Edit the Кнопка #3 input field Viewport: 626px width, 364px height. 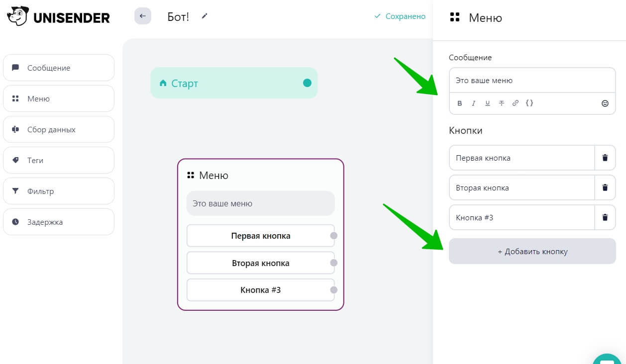522,217
